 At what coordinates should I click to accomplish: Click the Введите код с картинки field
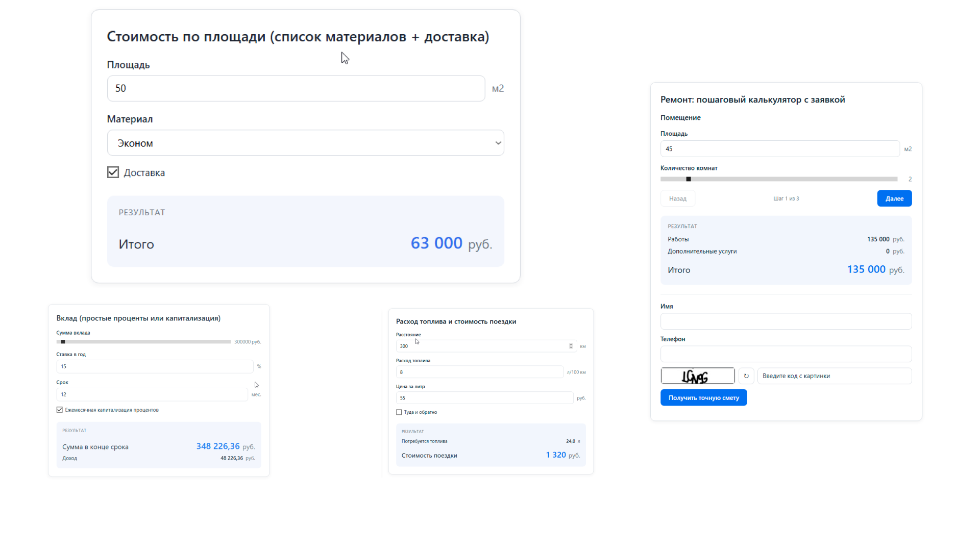pos(835,376)
